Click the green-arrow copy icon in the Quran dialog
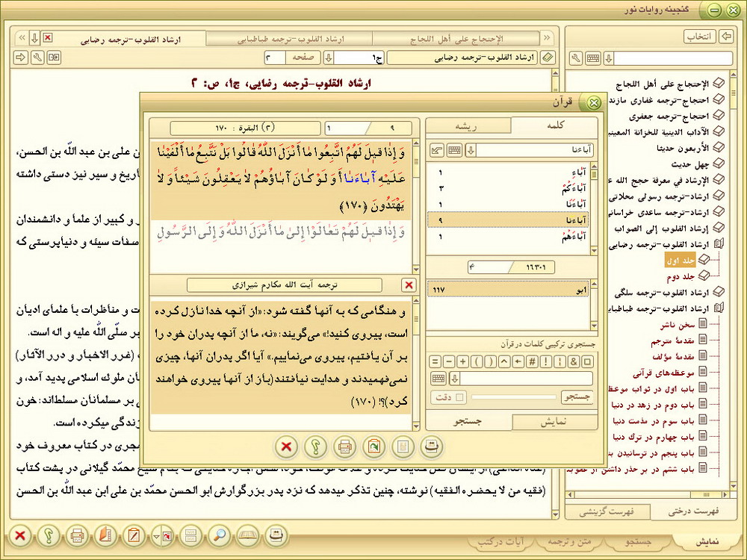 pyautogui.click(x=374, y=447)
